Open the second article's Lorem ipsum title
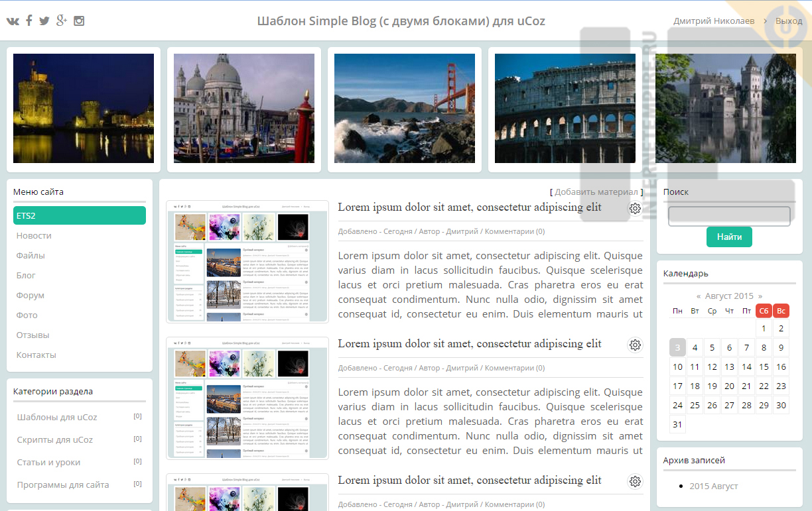The width and height of the screenshot is (812, 511). (x=470, y=343)
